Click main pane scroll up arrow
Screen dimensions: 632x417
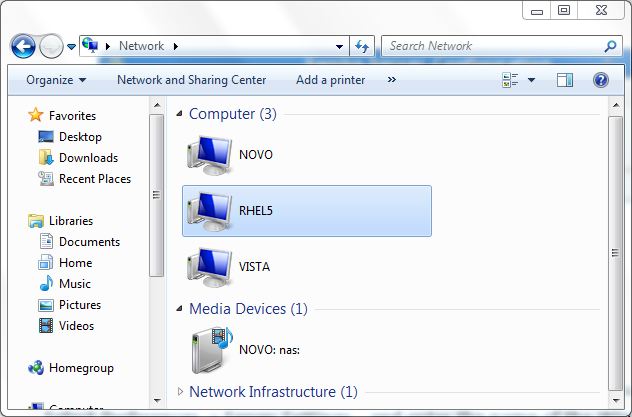click(x=616, y=105)
